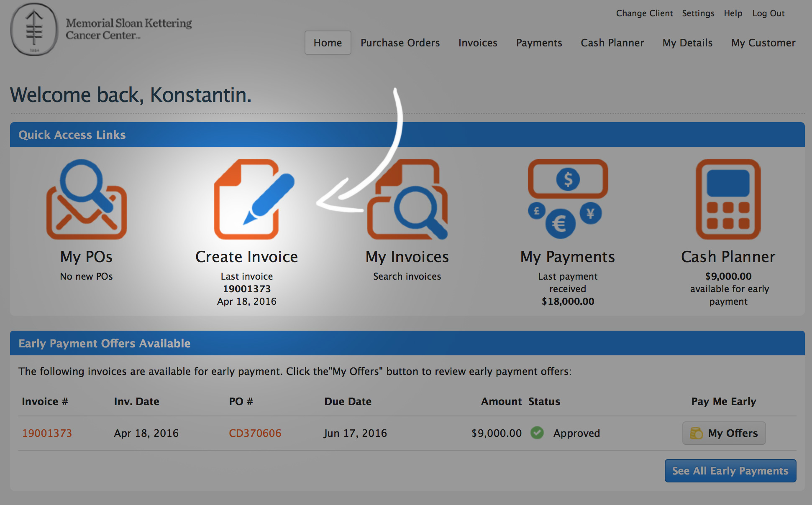
Task: Click the coins icon on My Offers
Action: pos(696,433)
